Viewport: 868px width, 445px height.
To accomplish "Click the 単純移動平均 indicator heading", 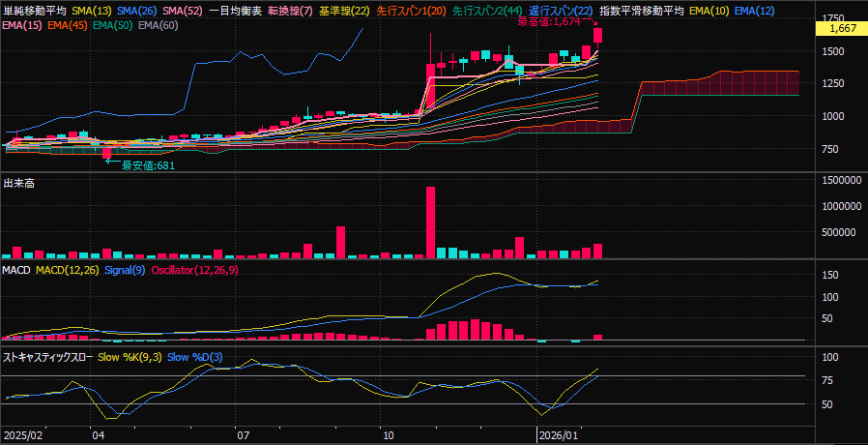I will [x=35, y=10].
